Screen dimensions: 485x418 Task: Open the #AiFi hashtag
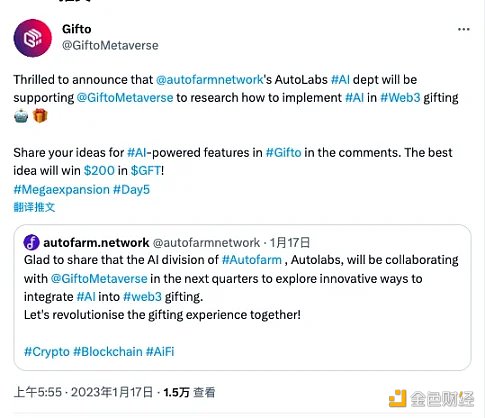click(x=160, y=352)
